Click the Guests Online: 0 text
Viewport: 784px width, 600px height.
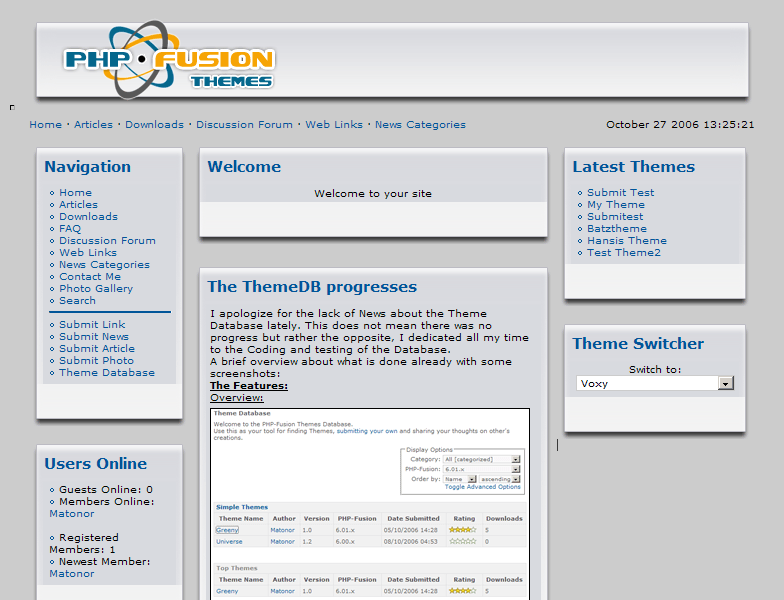click(x=106, y=490)
